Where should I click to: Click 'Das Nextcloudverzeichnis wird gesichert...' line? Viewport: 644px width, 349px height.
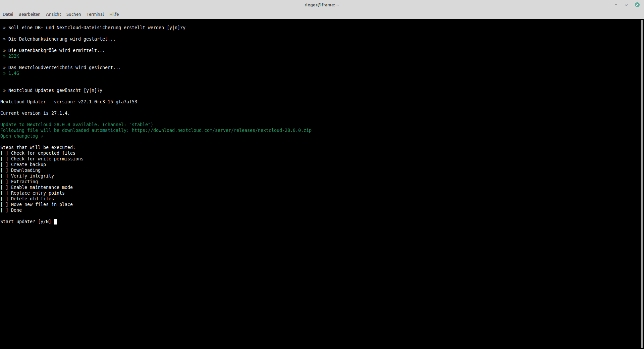(62, 67)
